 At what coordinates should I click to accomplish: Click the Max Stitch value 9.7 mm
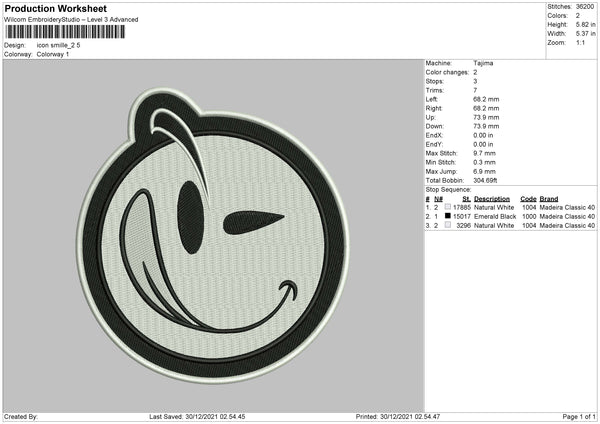(x=484, y=153)
